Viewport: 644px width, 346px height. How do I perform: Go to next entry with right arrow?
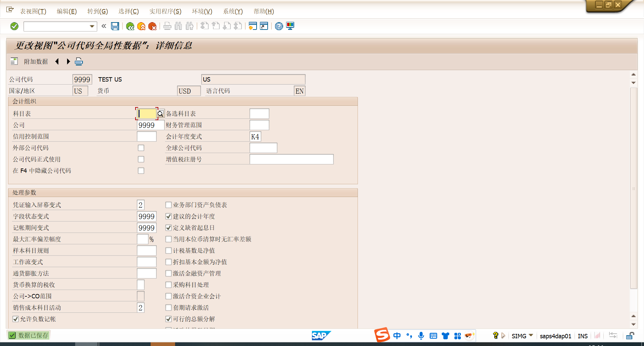pos(68,61)
